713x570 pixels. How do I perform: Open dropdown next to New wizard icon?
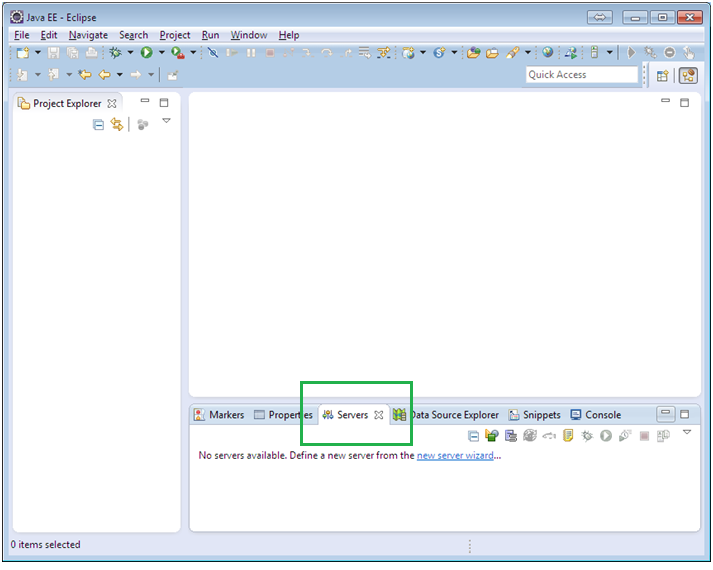pos(38,53)
